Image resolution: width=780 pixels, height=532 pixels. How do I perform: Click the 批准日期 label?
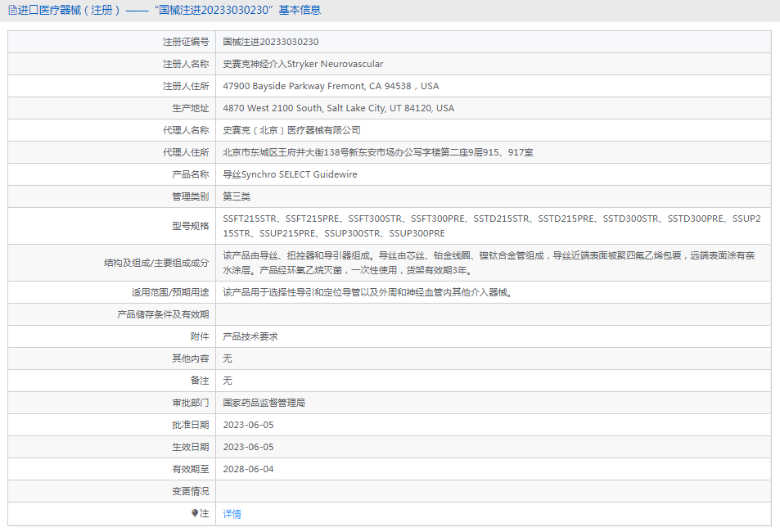pos(191,425)
